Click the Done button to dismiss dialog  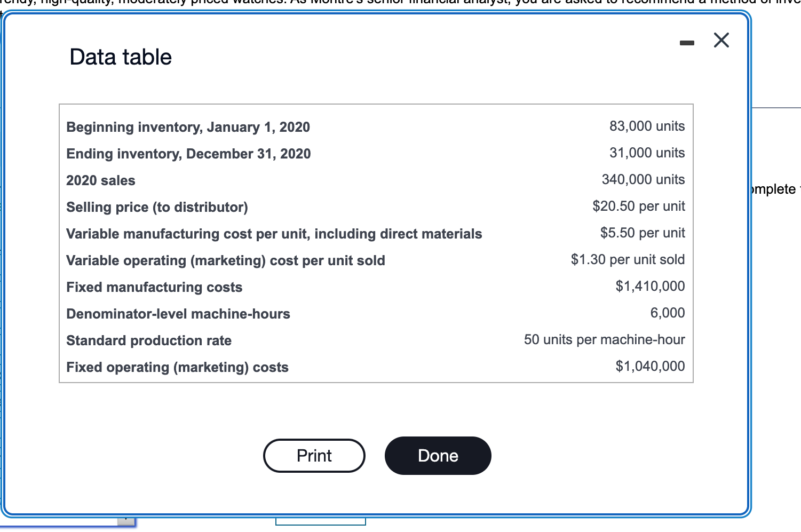[x=438, y=455]
